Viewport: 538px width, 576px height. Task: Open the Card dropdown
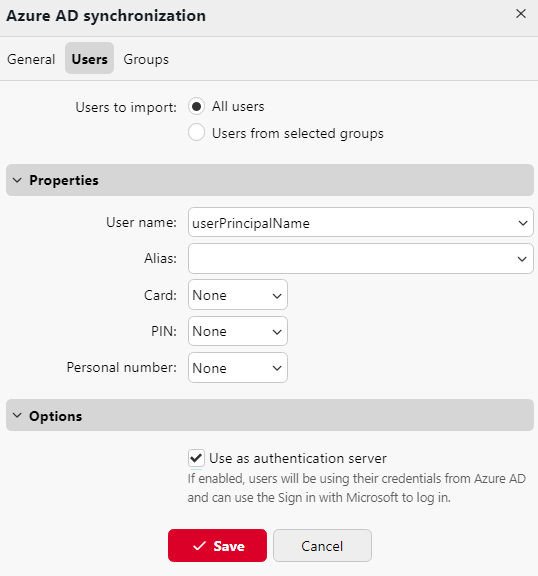(238, 295)
